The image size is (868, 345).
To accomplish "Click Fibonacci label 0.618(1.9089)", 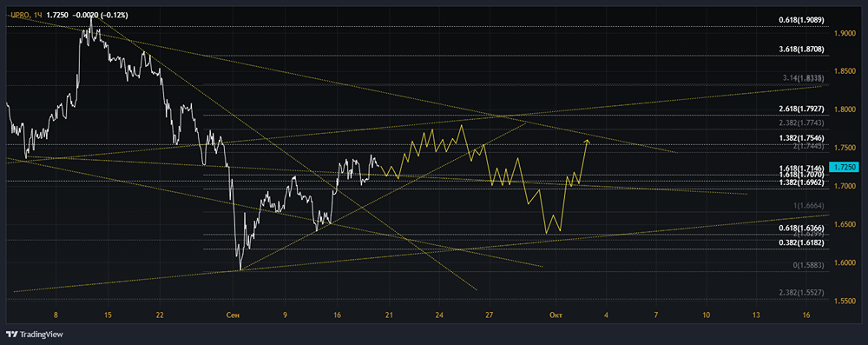I will click(x=802, y=20).
